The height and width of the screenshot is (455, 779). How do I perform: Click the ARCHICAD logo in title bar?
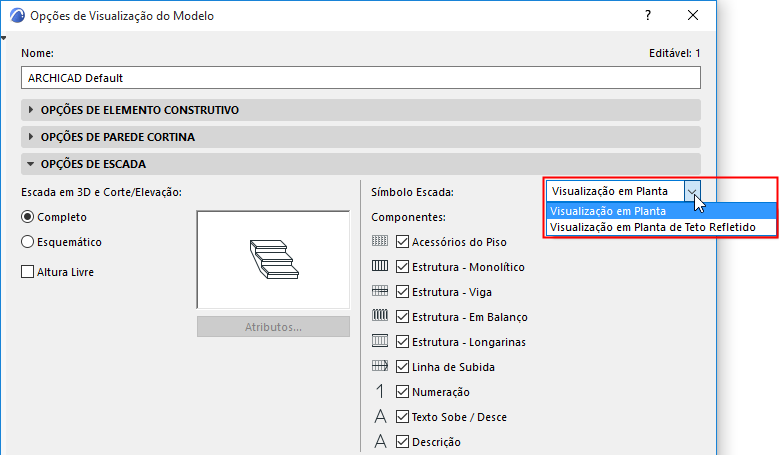coord(17,15)
